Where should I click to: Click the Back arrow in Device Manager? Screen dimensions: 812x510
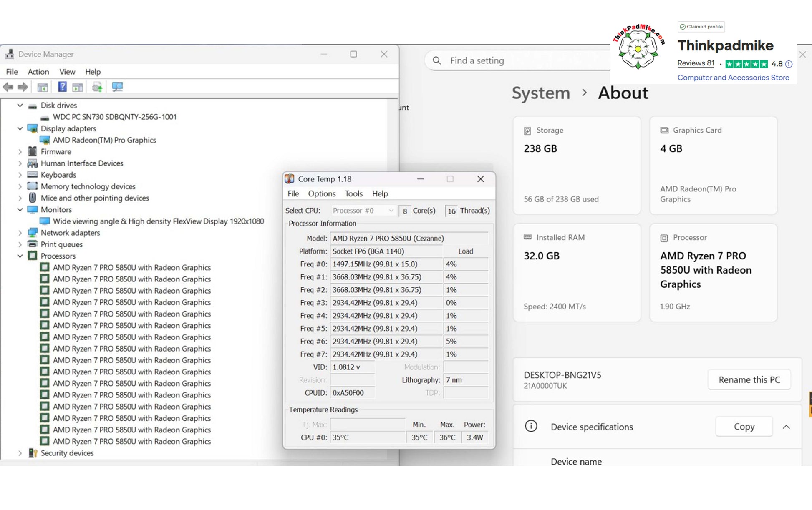point(8,87)
